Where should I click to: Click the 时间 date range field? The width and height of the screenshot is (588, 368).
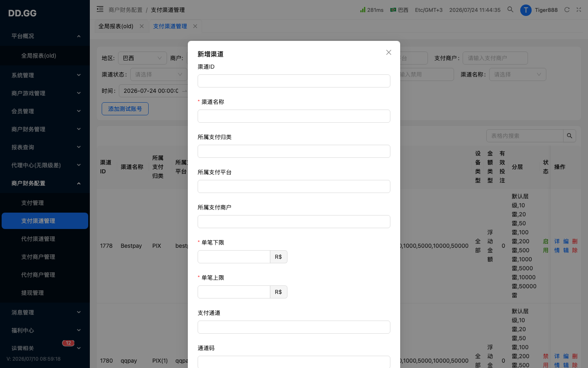click(x=154, y=91)
